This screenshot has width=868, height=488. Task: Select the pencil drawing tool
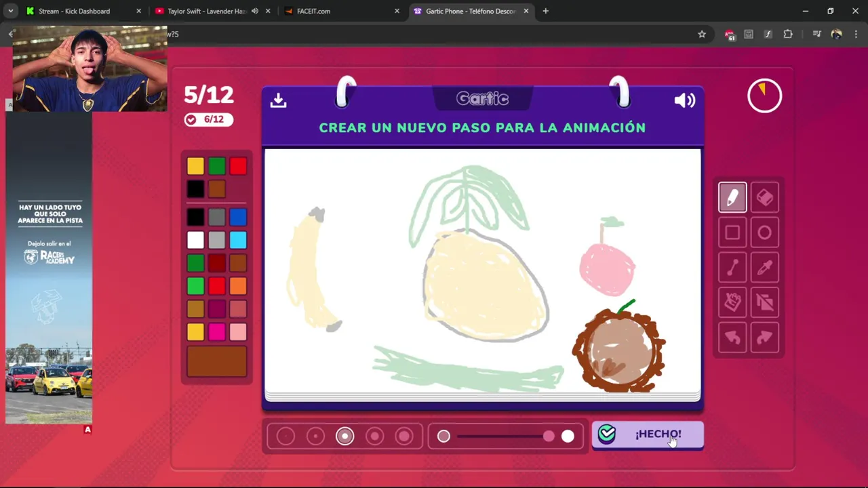(x=732, y=198)
